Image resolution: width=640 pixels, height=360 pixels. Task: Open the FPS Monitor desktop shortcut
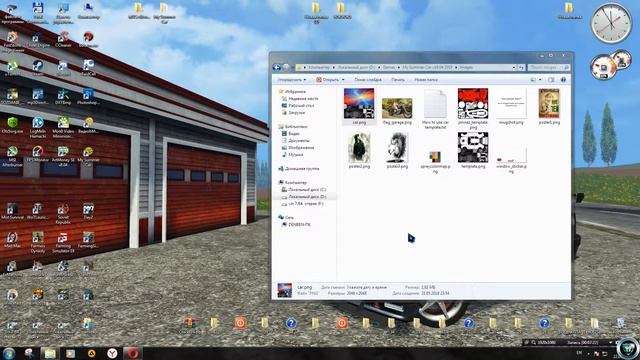tap(38, 155)
